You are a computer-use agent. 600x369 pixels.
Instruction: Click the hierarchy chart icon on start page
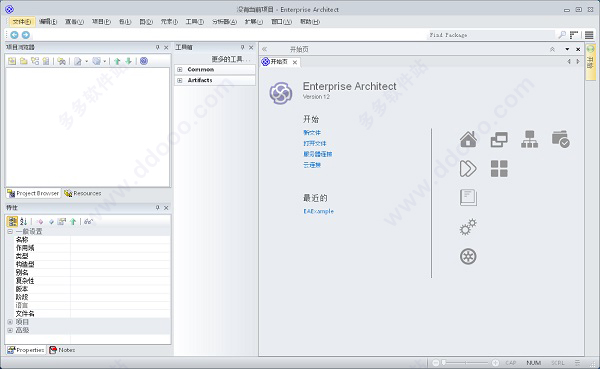[530, 139]
